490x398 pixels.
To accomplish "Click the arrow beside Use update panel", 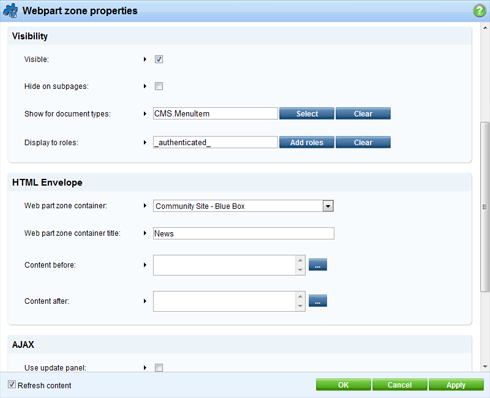I will pos(145,368).
